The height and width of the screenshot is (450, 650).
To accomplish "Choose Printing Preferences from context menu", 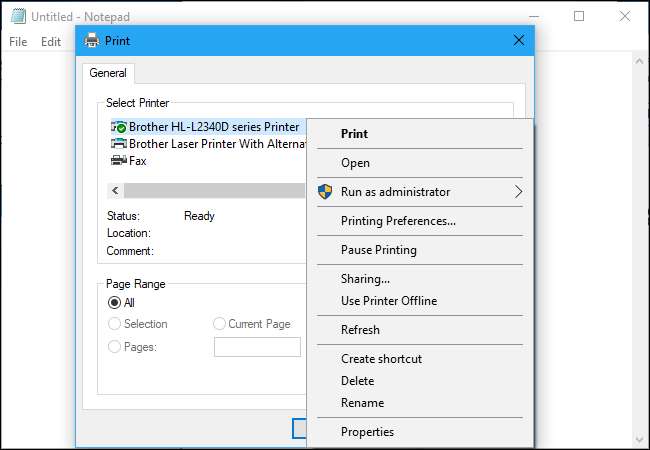I will (398, 221).
